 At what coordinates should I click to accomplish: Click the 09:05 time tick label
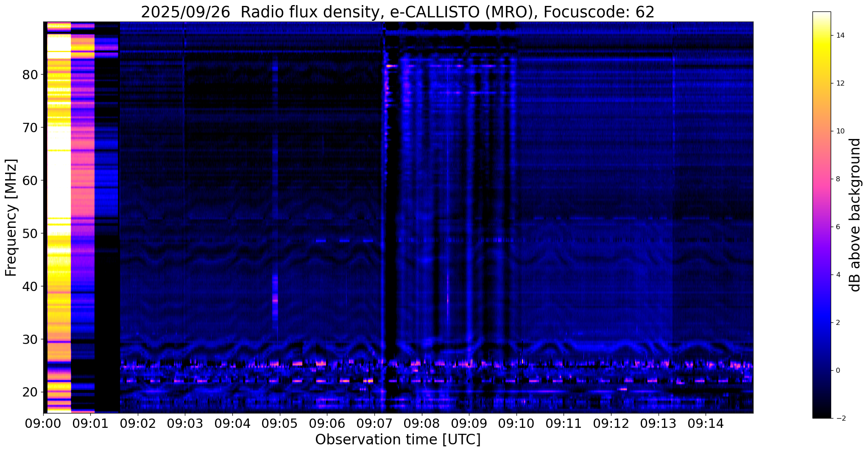[x=279, y=423]
